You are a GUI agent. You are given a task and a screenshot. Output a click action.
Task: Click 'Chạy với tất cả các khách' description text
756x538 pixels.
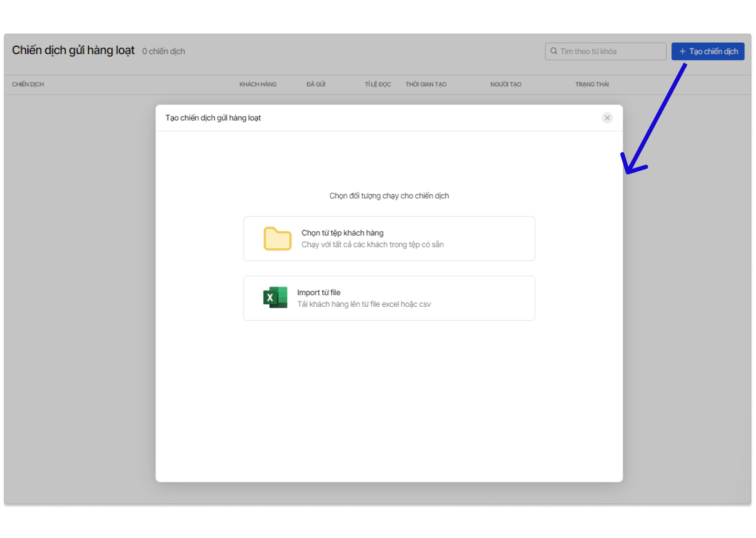(372, 245)
